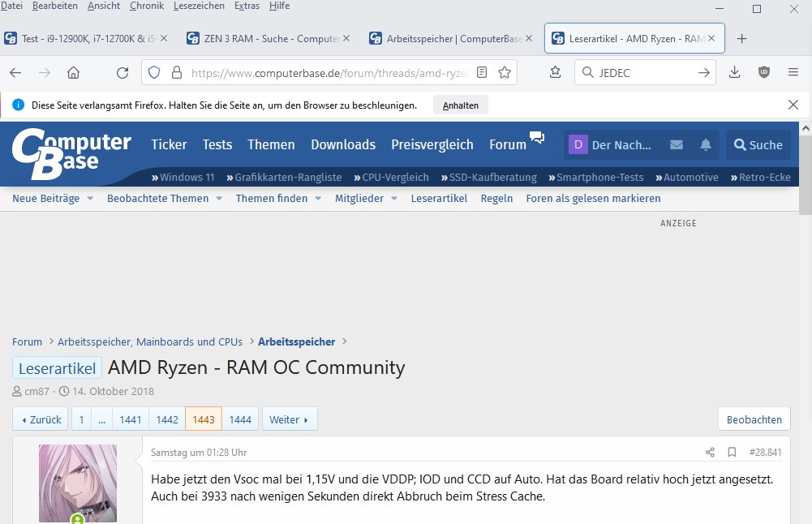Open the post permalink #28.841
This screenshot has width=812, height=524.
pos(765,452)
